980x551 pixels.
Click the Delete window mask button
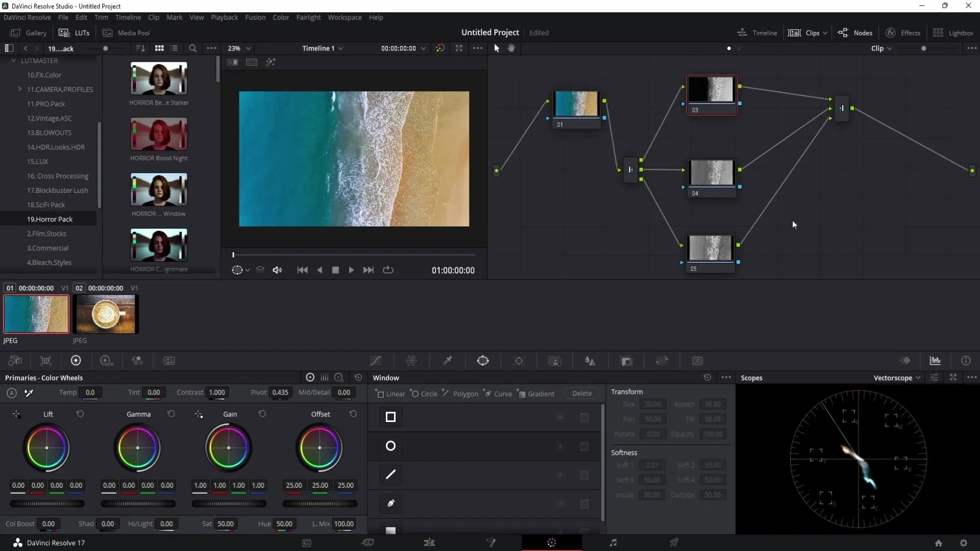point(582,393)
